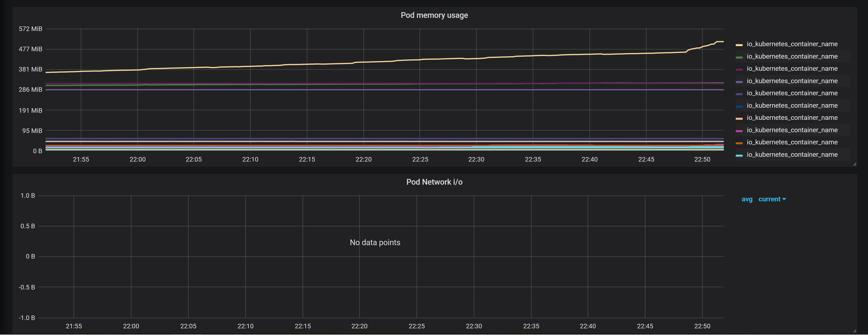Click Pod memory usage panel resize handle

pos(854,164)
